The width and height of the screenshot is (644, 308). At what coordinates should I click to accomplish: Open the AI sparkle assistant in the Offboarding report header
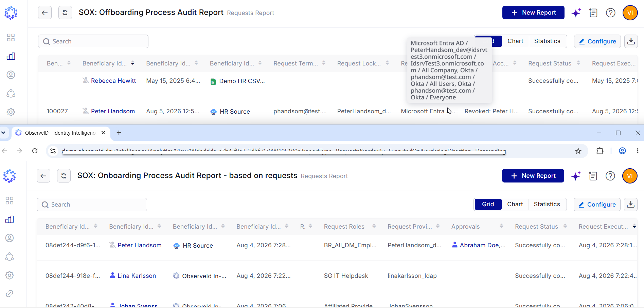click(x=576, y=13)
